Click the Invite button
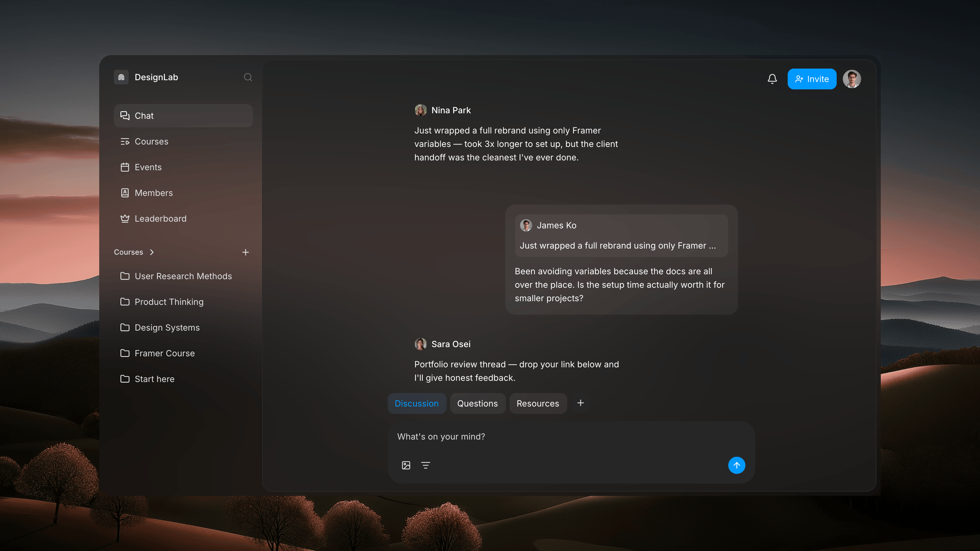 [812, 79]
